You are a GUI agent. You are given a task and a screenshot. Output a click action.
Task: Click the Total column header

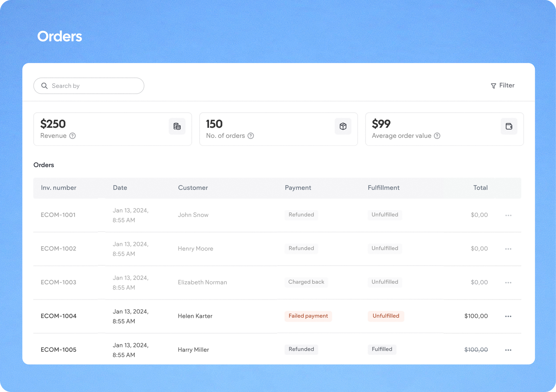[x=480, y=188]
